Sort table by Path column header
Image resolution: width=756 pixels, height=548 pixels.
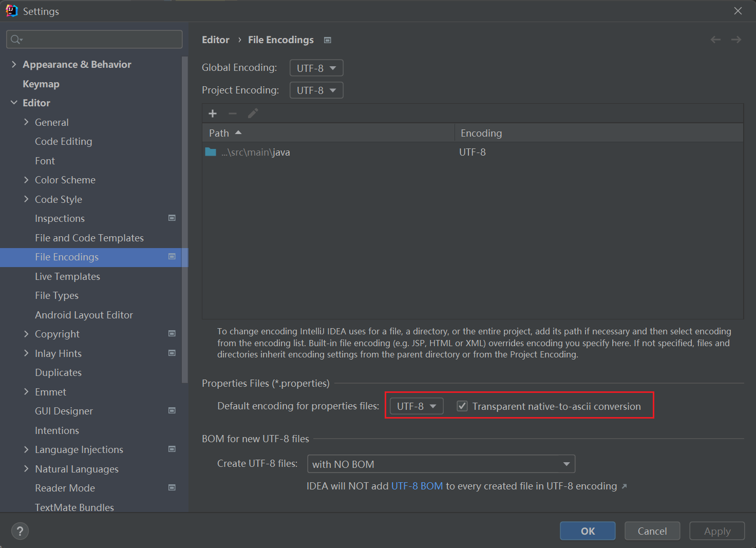coord(328,133)
